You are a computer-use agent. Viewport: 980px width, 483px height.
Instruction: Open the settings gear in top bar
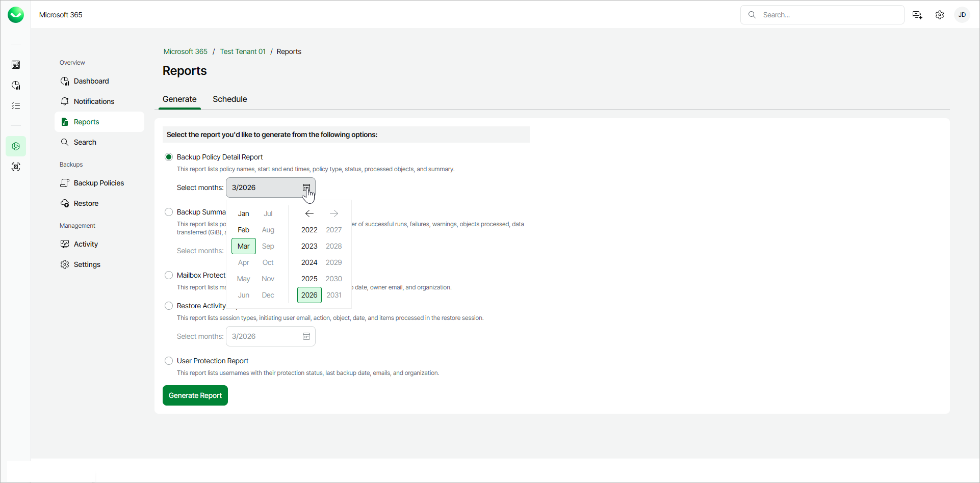[940, 15]
